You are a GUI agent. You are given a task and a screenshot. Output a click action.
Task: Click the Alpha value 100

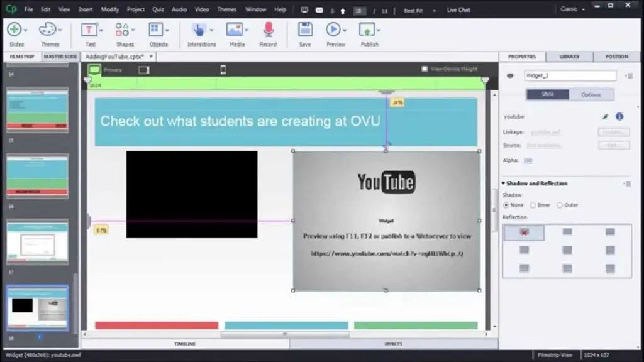[528, 160]
